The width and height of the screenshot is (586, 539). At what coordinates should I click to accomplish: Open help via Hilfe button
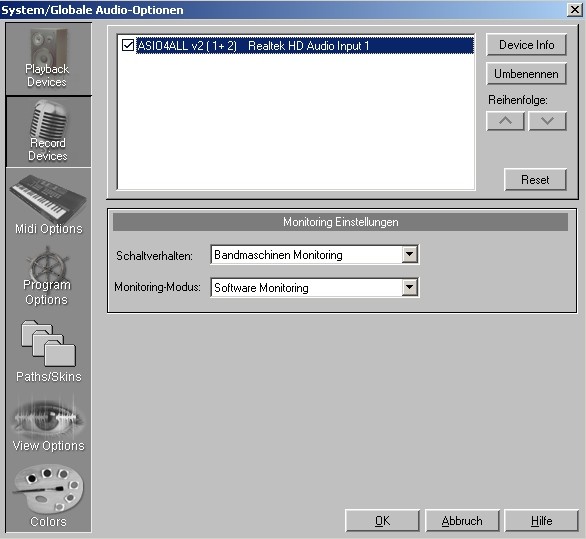pos(541,521)
